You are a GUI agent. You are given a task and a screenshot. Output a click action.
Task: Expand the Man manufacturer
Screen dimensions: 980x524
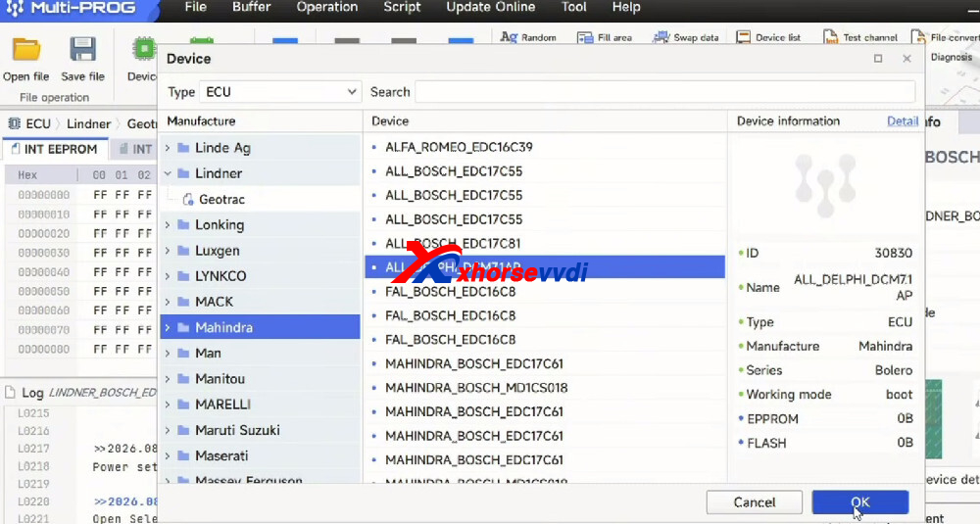pos(168,353)
